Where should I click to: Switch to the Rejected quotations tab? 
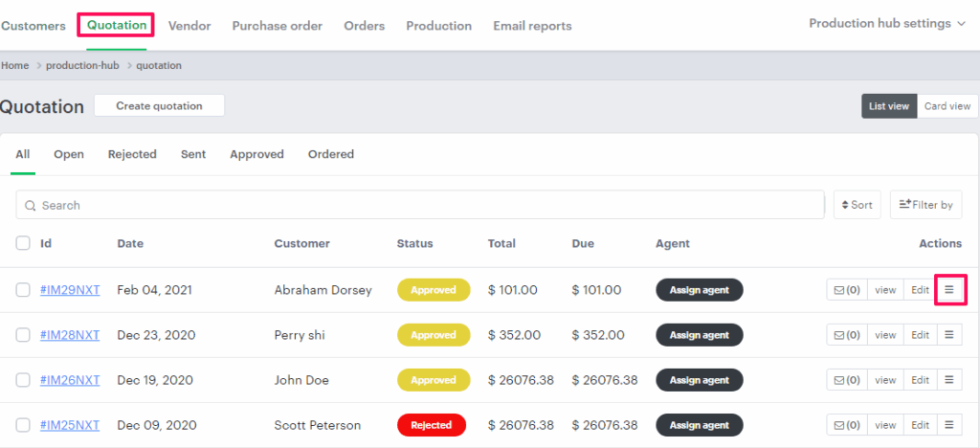[132, 154]
